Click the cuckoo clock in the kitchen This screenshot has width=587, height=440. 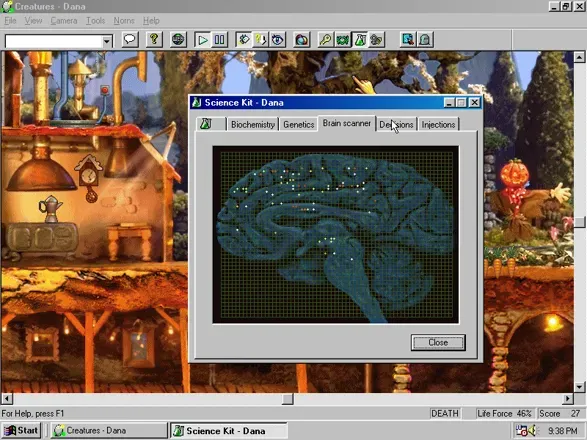[x=89, y=178]
